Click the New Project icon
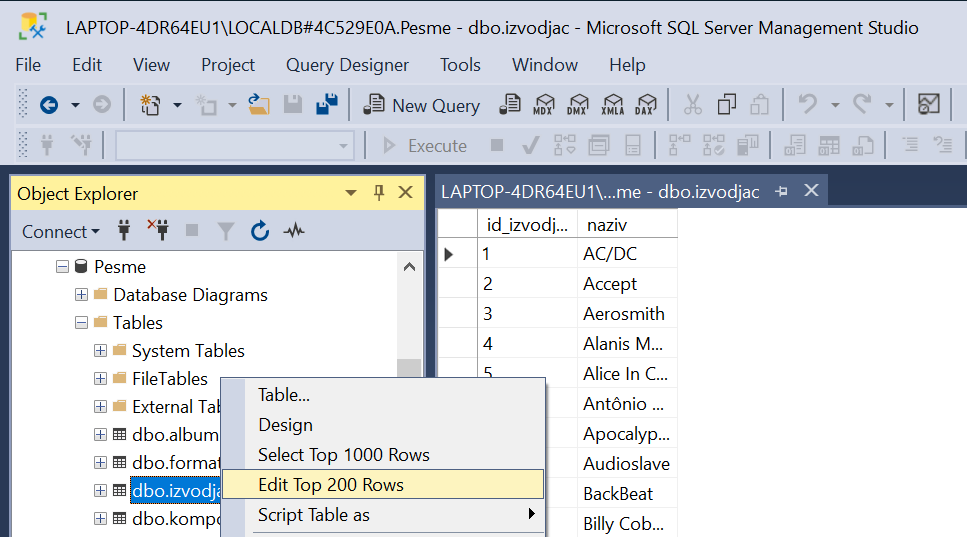Viewport: 967px width, 537px height. 150,105
